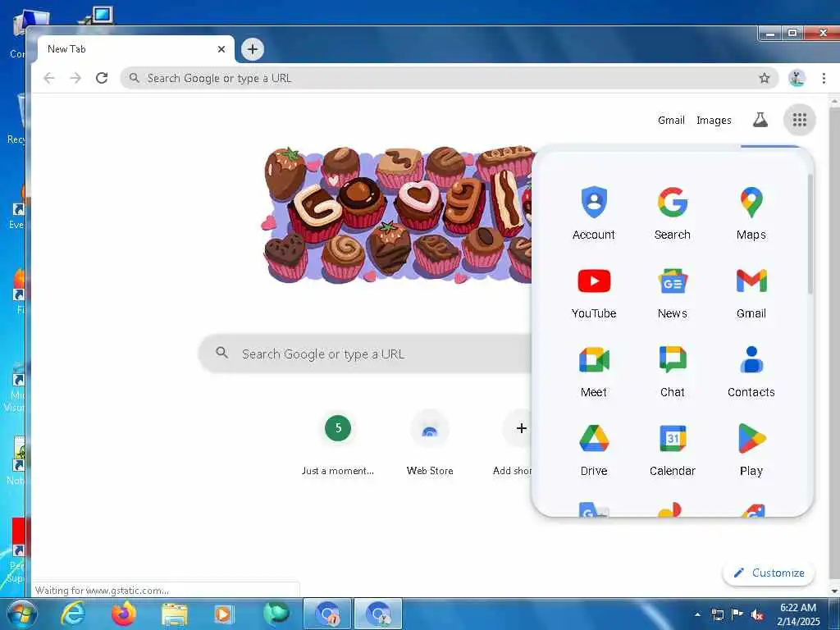Open YouTube from the apps grid
This screenshot has height=630, width=840.
(x=594, y=293)
